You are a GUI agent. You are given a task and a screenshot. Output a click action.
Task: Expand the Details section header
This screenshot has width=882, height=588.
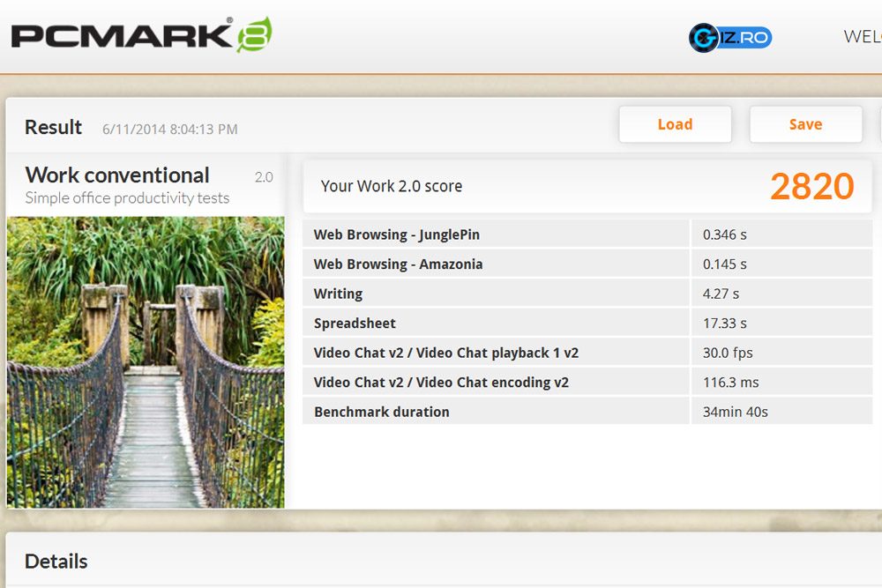point(56,561)
